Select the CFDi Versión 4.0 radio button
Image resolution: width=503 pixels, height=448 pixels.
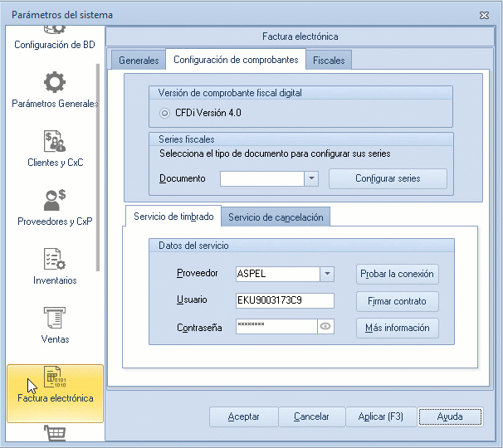pos(164,113)
